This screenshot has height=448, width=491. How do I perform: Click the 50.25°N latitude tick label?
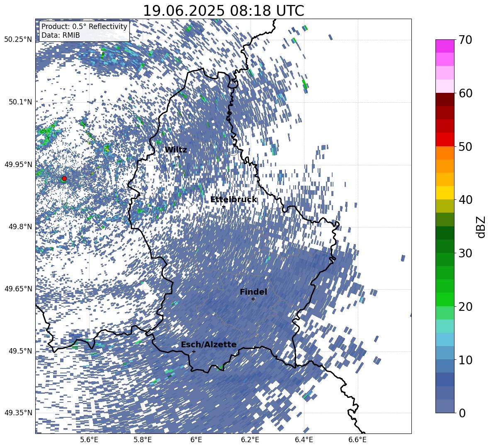[x=18, y=40]
